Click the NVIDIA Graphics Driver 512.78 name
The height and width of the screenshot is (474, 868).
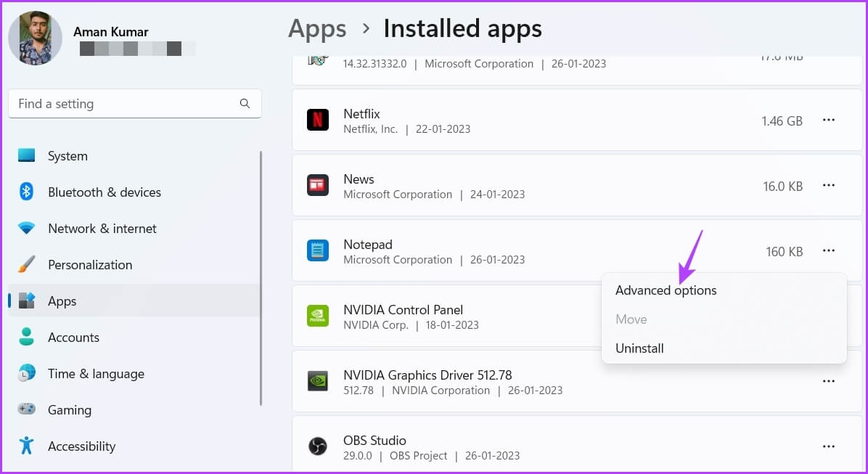pos(427,375)
